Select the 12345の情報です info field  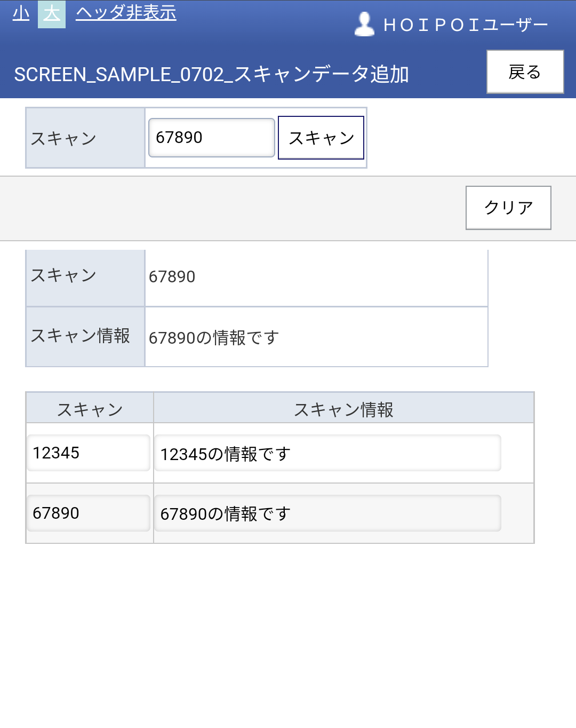click(x=327, y=453)
